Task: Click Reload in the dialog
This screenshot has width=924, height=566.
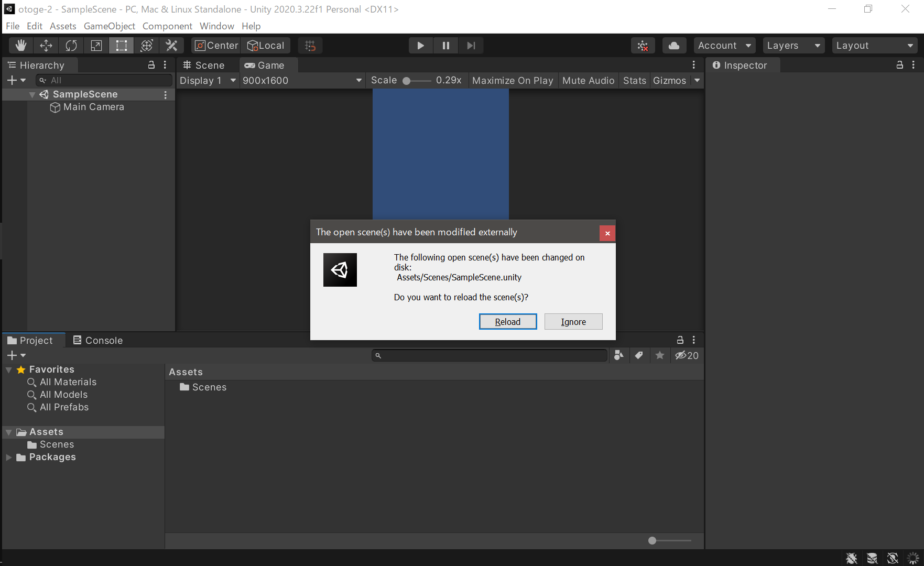Action: 508,322
